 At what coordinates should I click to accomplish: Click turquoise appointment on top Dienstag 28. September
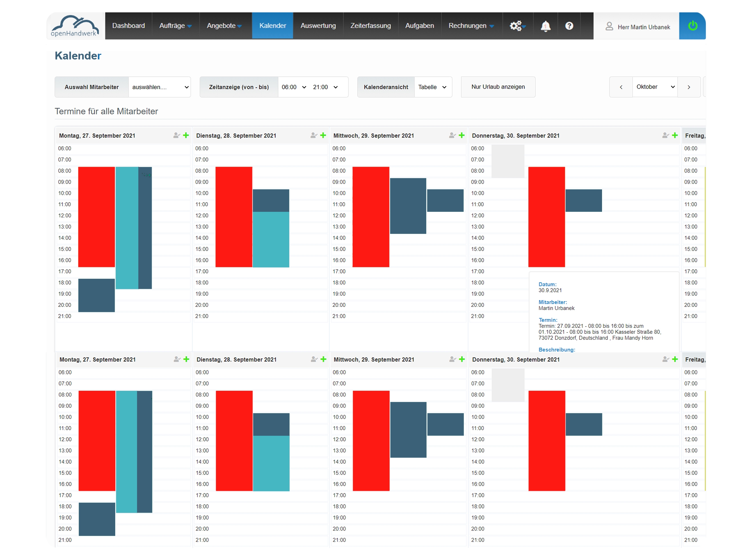(x=271, y=240)
